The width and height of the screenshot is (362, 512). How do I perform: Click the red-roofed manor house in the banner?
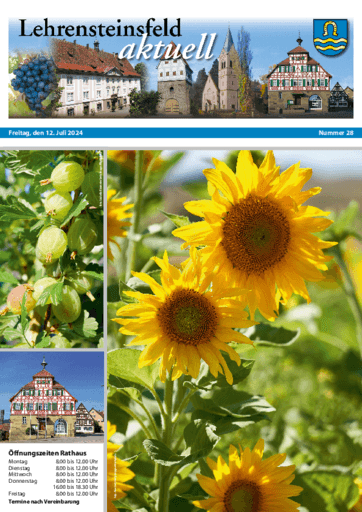coord(97,78)
